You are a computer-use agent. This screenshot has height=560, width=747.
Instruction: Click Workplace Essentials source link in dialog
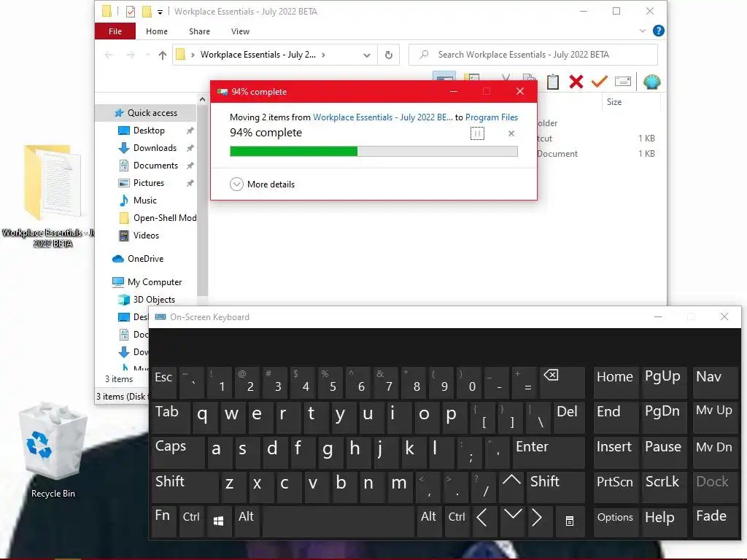382,117
